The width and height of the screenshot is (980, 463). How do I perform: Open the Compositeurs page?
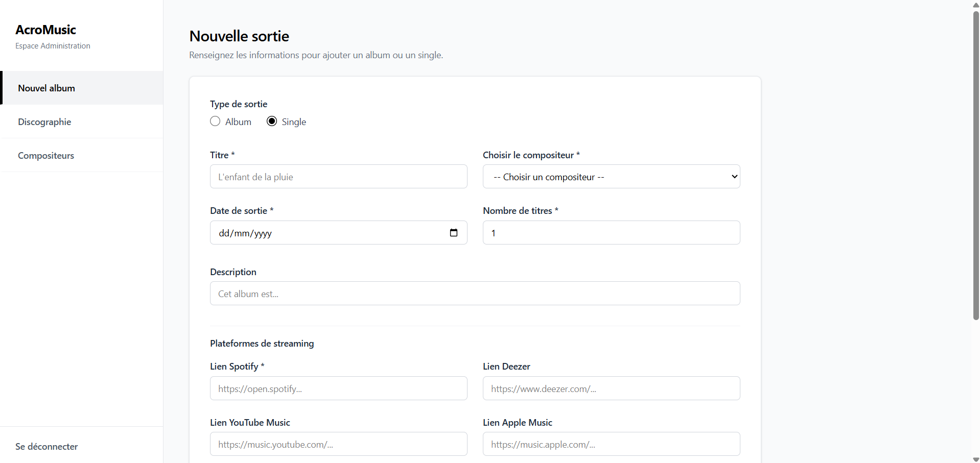point(46,156)
